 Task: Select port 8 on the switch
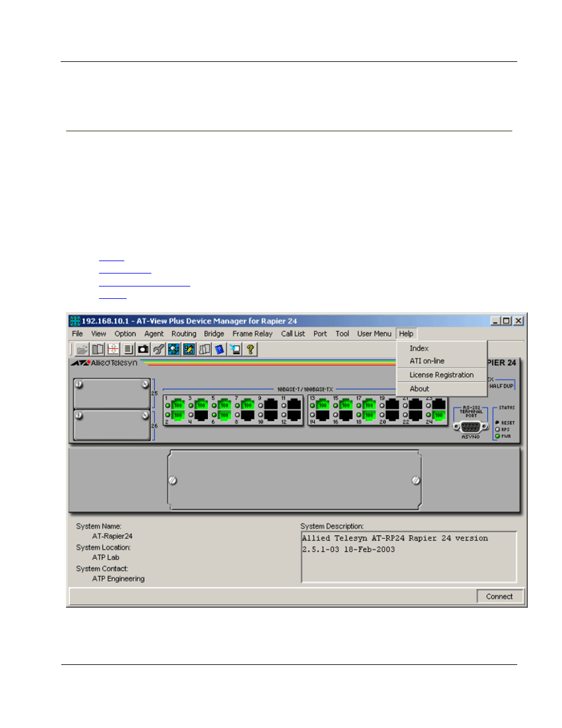tap(248, 416)
